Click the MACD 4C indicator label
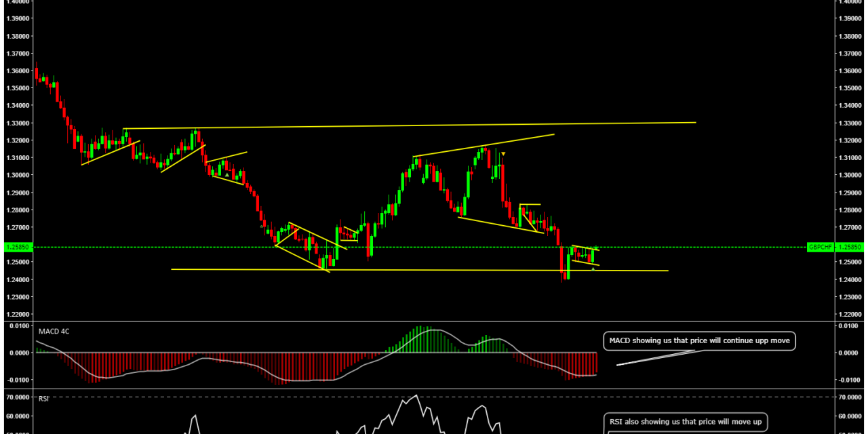Viewport: 868px width, 434px height. tap(54, 331)
